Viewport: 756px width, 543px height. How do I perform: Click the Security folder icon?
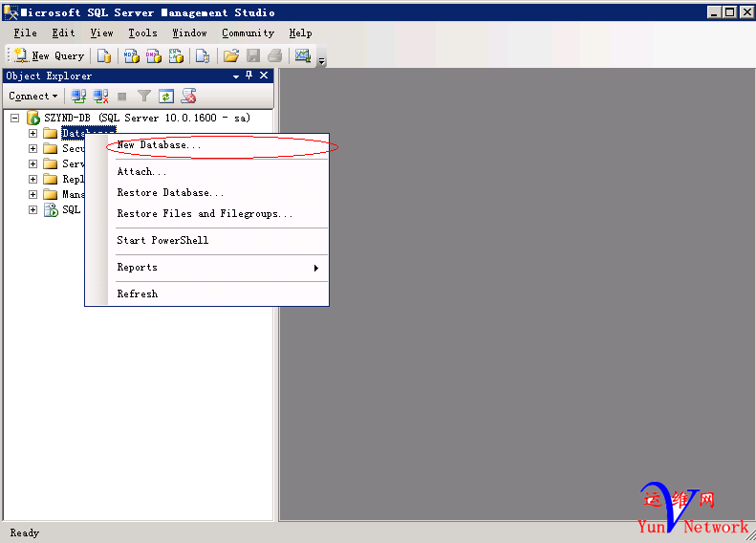point(50,148)
